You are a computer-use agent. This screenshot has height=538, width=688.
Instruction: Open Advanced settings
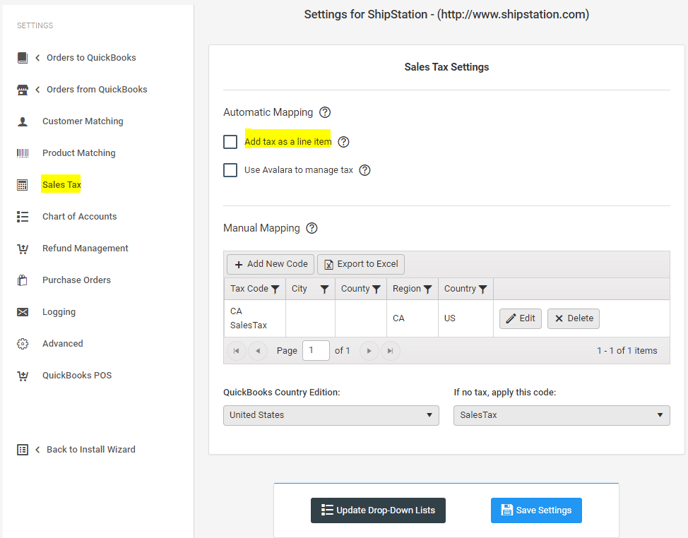(x=62, y=344)
